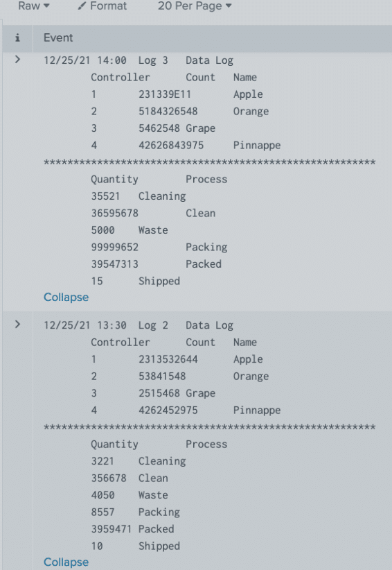This screenshot has height=570, width=392.
Task: Select the value 231339E11 in Log 3
Action: tap(165, 94)
